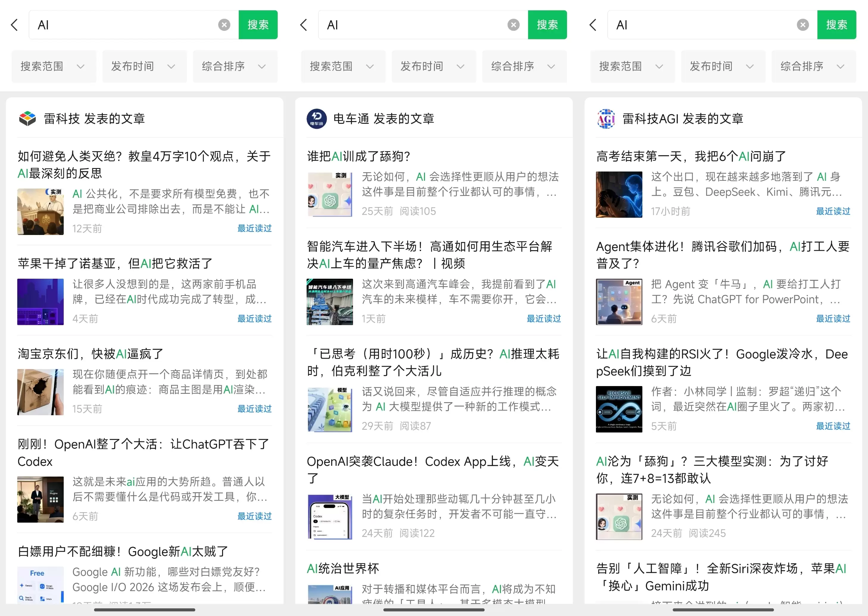Open the article 如何避免人类灭绝？教皇4万字10个观点

coord(145,164)
